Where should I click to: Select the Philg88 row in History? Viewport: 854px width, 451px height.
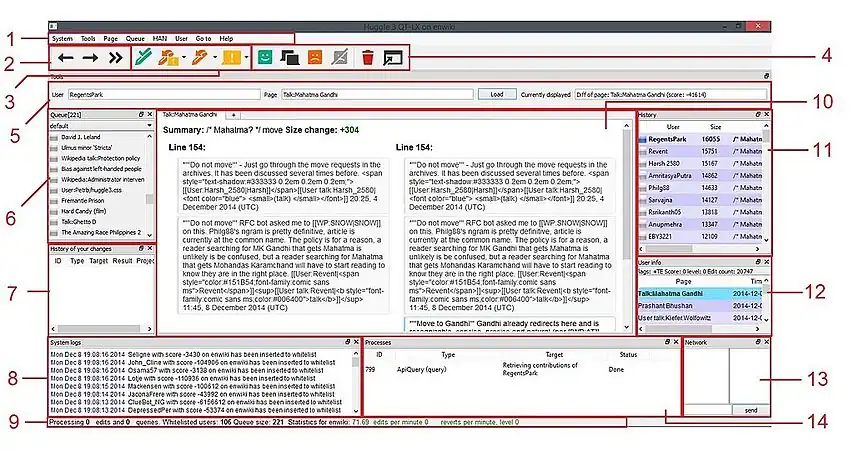tap(700, 188)
